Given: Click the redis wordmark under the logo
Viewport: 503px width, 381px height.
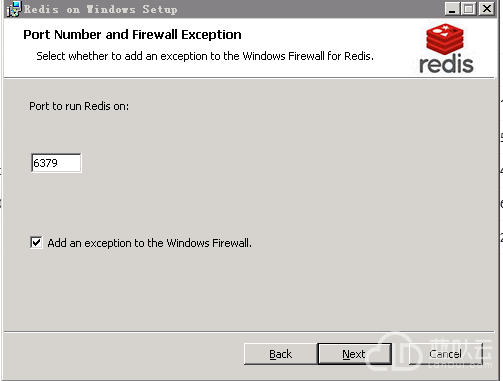Looking at the screenshot, I should [x=446, y=64].
